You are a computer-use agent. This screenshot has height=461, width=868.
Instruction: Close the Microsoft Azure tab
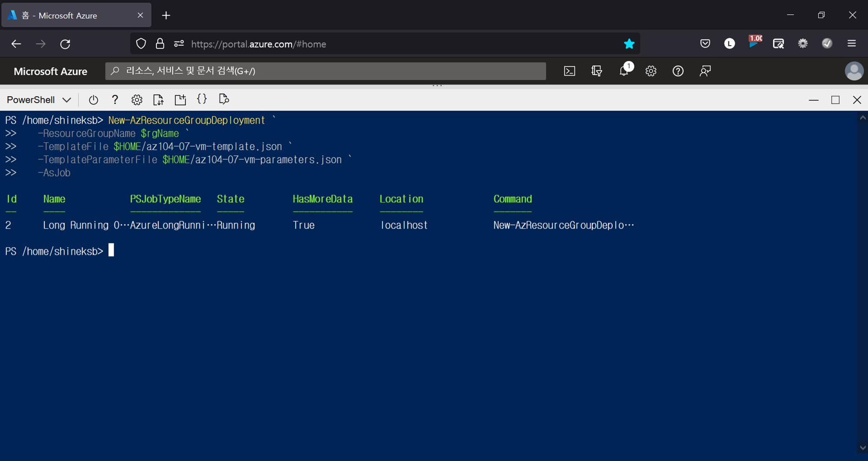[140, 15]
